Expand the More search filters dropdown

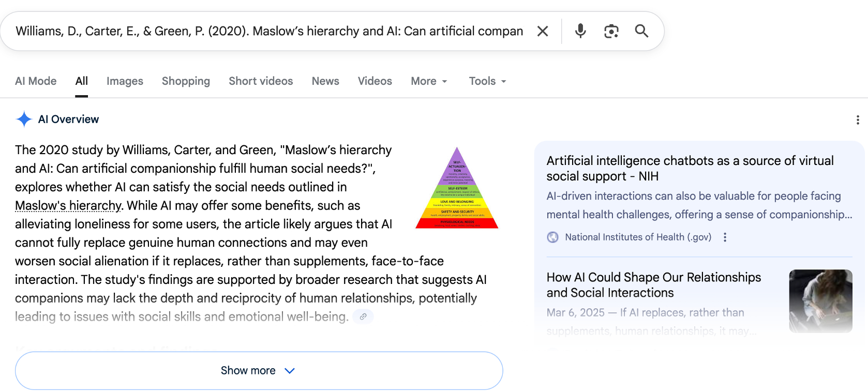429,81
